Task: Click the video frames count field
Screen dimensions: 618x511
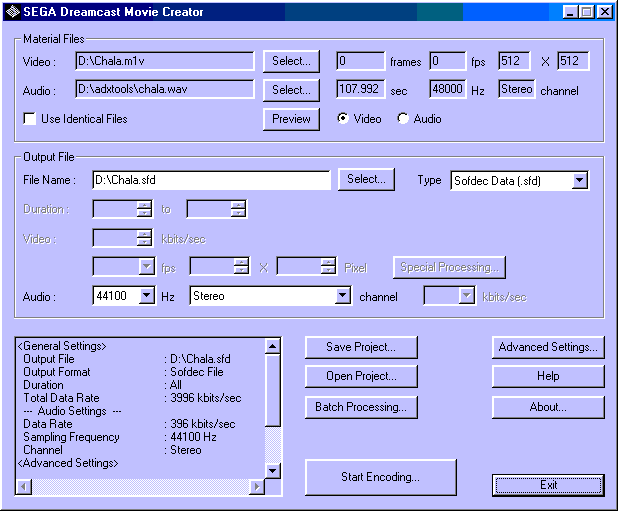Action: (x=361, y=61)
